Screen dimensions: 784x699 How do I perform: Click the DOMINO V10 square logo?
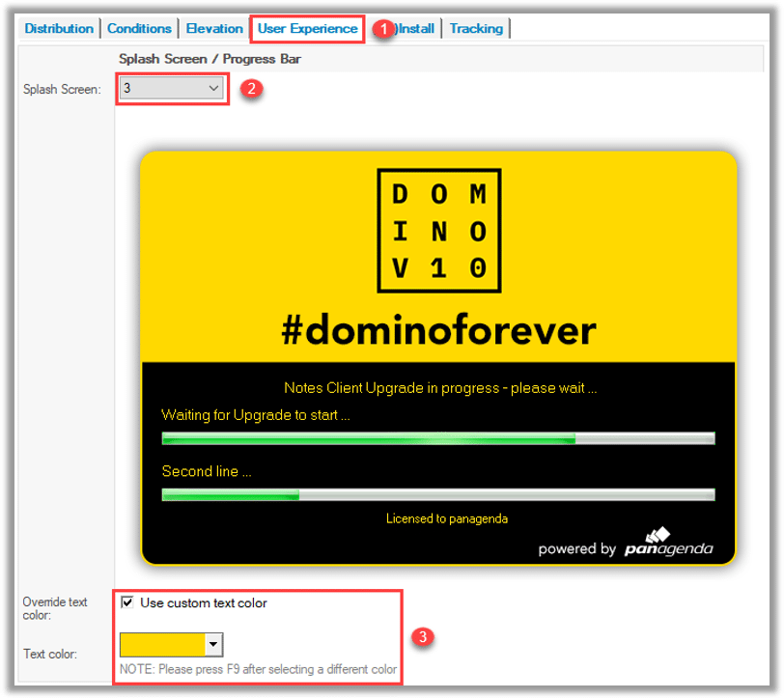[438, 232]
